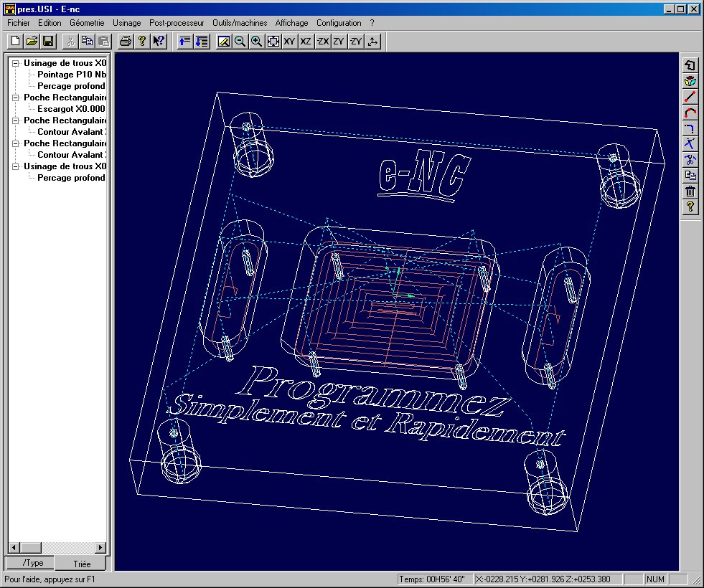Viewport: 704px width, 588px height.
Task: Select Escargot X0.000 tree item
Action: point(71,109)
